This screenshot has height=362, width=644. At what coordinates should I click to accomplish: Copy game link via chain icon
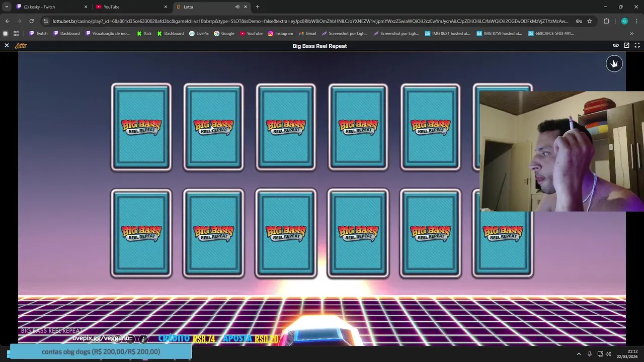[x=615, y=45]
